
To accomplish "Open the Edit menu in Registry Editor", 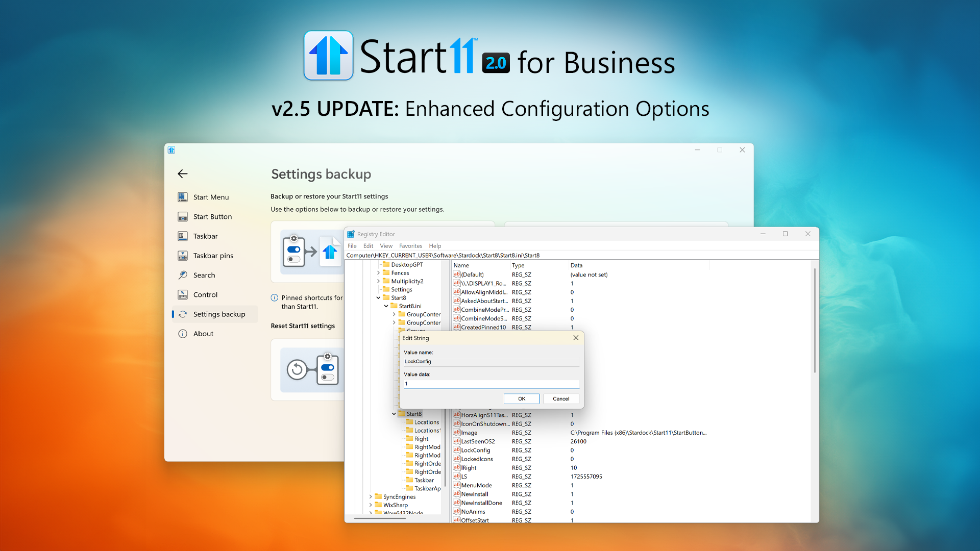I will 368,246.
